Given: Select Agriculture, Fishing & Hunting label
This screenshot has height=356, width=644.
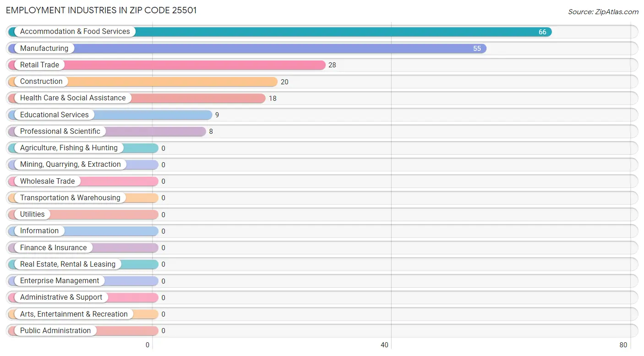Looking at the screenshot, I should tap(69, 148).
